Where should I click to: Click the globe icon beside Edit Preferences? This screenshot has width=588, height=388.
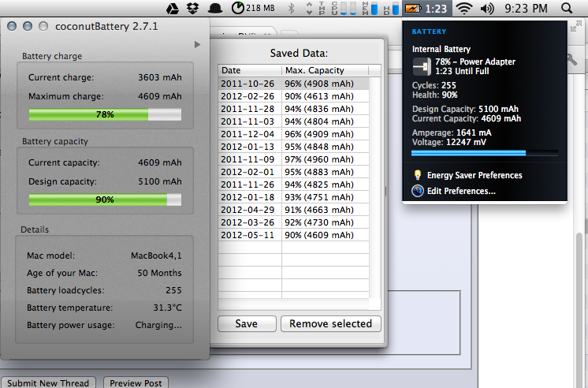418,191
